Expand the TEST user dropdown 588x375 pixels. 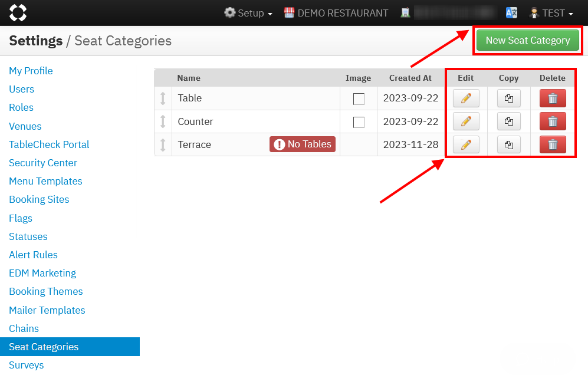[x=551, y=13]
